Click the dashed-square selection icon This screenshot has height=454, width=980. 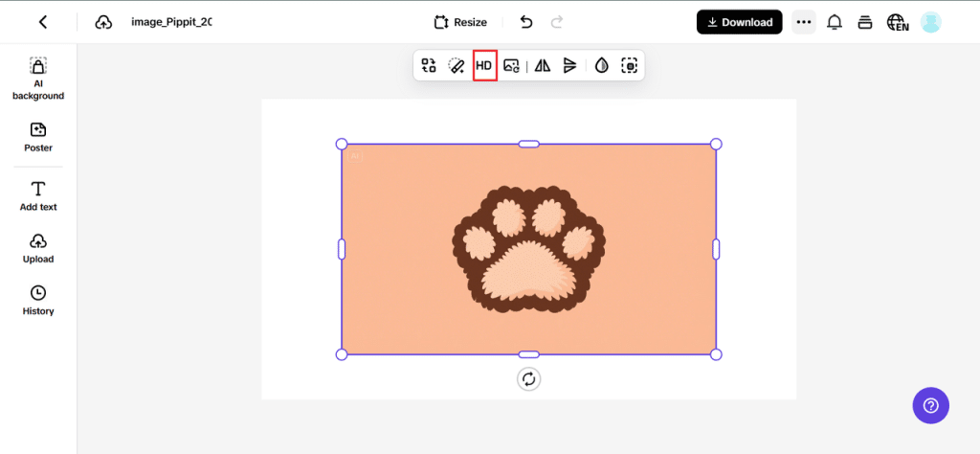[x=629, y=66]
